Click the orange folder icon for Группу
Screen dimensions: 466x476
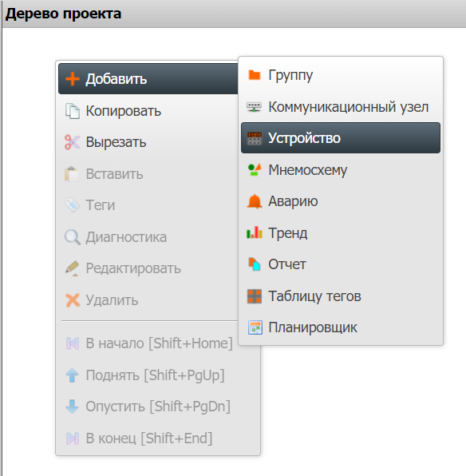point(255,75)
